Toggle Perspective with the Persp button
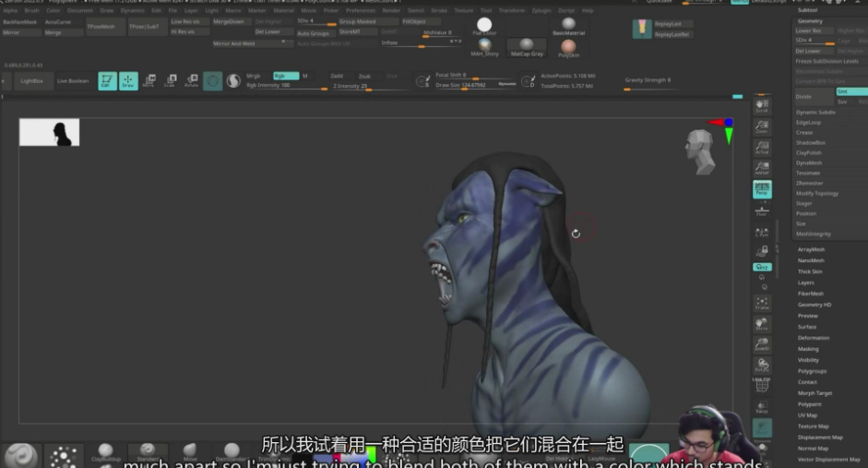 click(x=762, y=189)
